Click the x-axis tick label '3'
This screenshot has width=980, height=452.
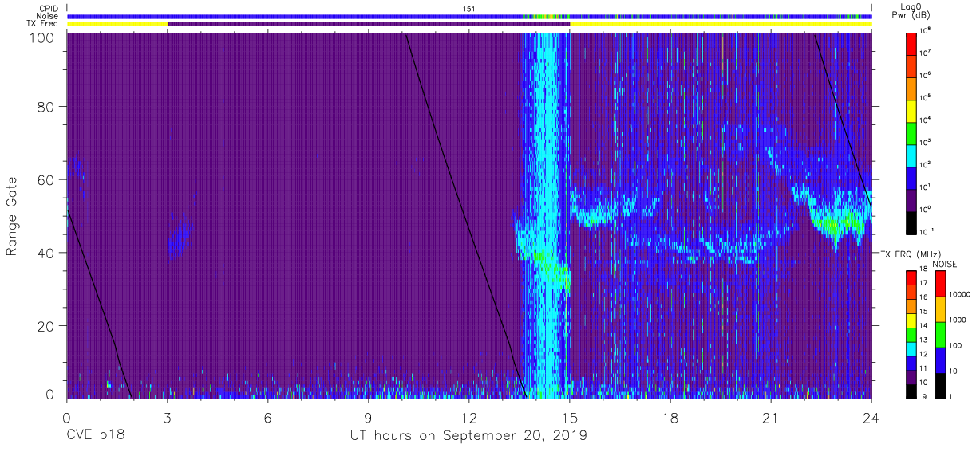click(x=167, y=417)
